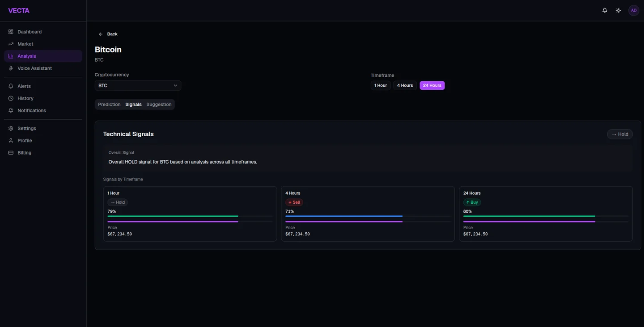Viewport: 644px width, 327px height.
Task: Click the Sell badge in 4 Hours card
Action: tap(294, 202)
